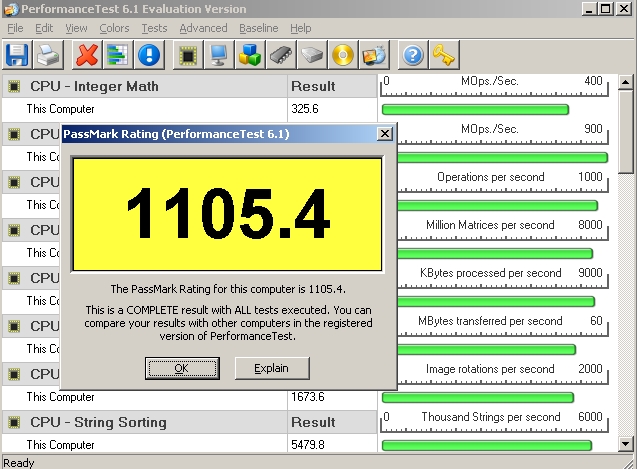Click the Operations per second label
The height and width of the screenshot is (469, 637).
[x=491, y=177]
